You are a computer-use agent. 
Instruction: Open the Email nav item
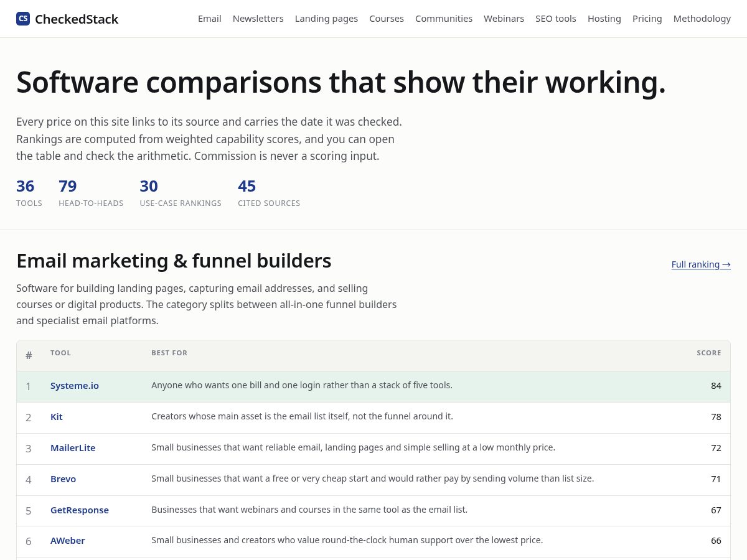tap(210, 19)
